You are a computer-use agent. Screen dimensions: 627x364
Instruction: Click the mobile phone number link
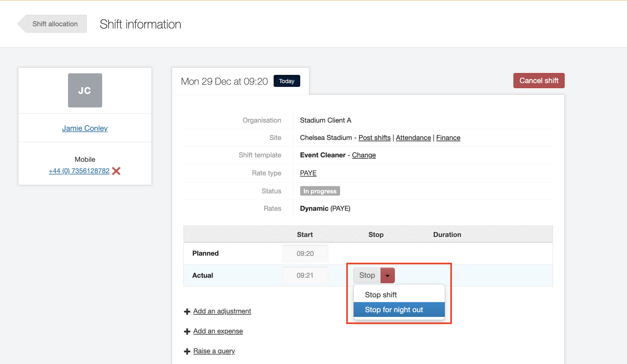click(x=79, y=171)
